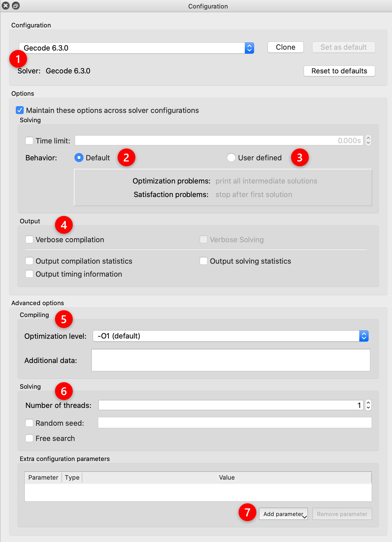
Task: Click the Number of threads field
Action: click(x=231, y=405)
